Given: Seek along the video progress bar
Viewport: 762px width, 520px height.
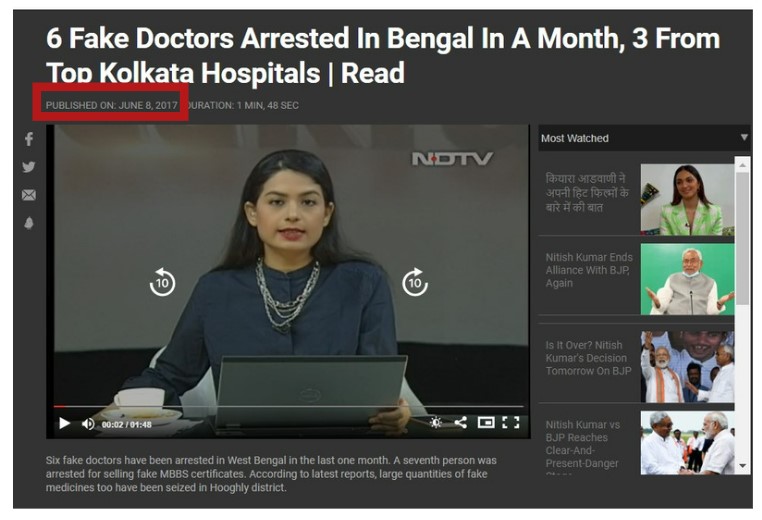Looking at the screenshot, I should [289, 406].
